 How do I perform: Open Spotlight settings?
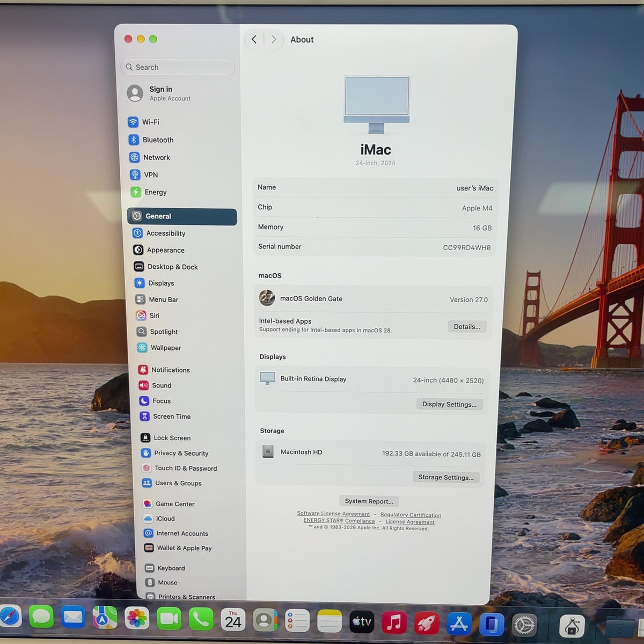[x=157, y=332]
